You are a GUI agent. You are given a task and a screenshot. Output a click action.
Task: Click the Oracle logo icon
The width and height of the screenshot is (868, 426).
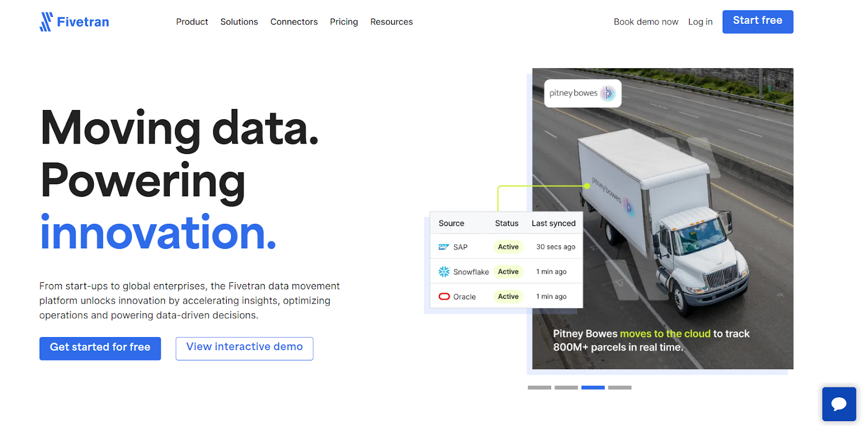pos(444,296)
